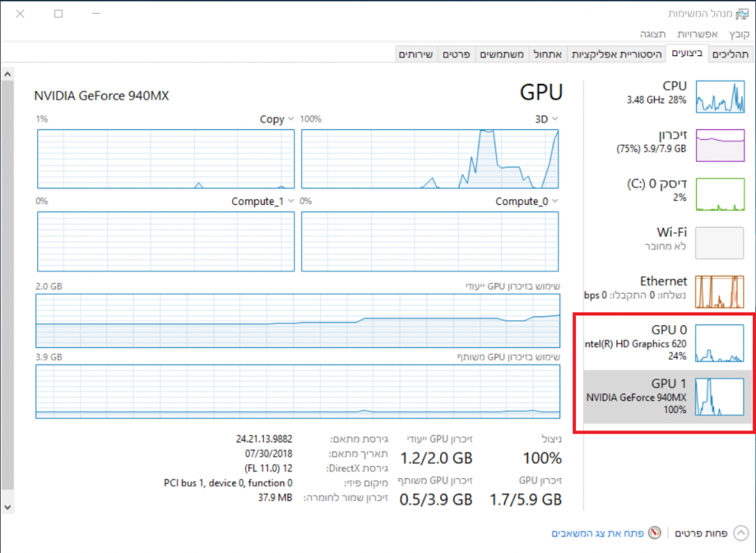Open the Compute_0 engine dropdown

pyautogui.click(x=555, y=200)
